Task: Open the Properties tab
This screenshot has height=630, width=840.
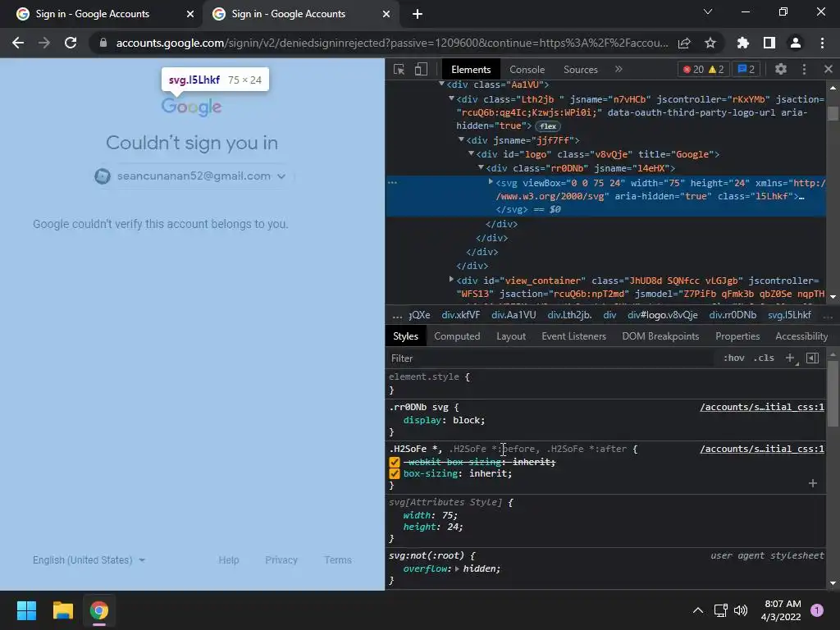Action: (737, 336)
